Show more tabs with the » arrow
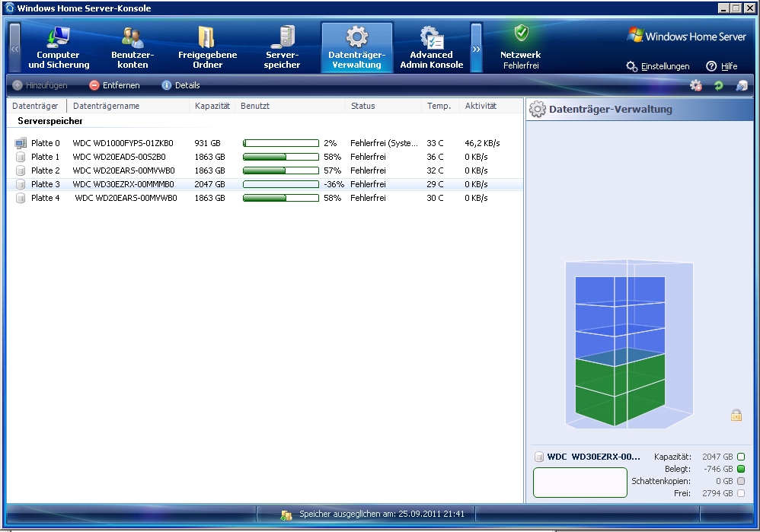Viewport: 760px width, 532px height. point(477,48)
